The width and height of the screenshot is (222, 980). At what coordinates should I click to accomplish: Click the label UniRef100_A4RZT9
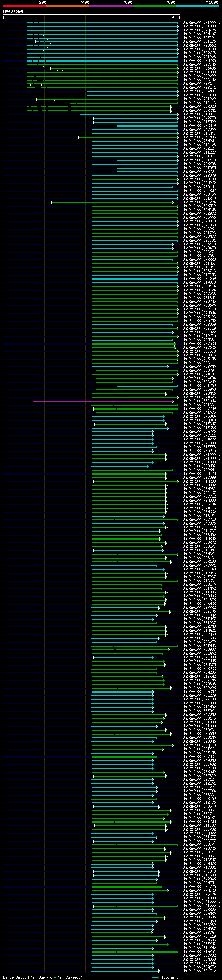[x=199, y=118]
